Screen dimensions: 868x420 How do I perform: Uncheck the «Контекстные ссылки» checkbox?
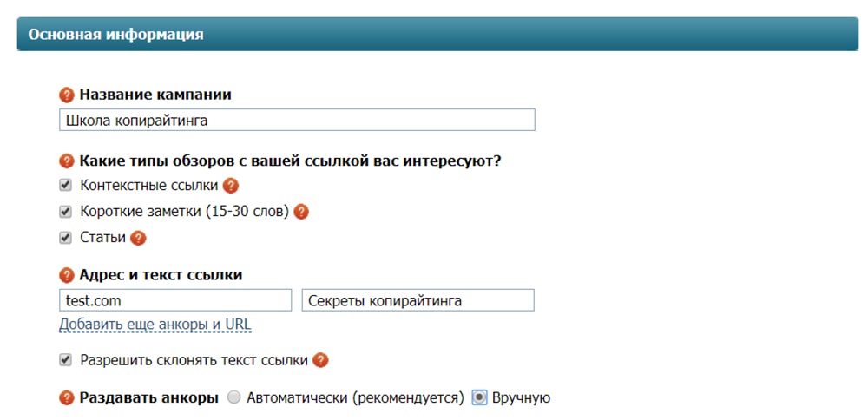click(65, 185)
